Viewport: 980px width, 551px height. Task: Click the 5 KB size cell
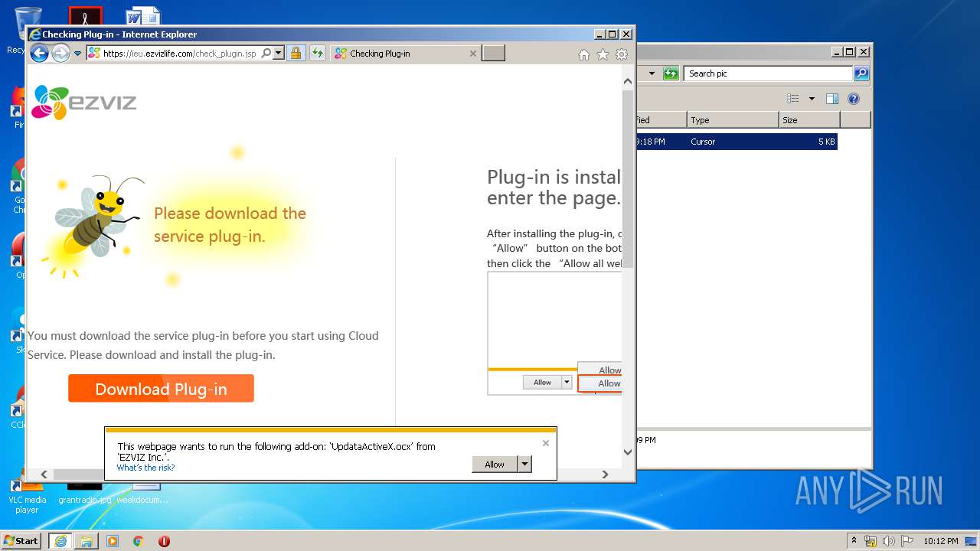pos(826,142)
